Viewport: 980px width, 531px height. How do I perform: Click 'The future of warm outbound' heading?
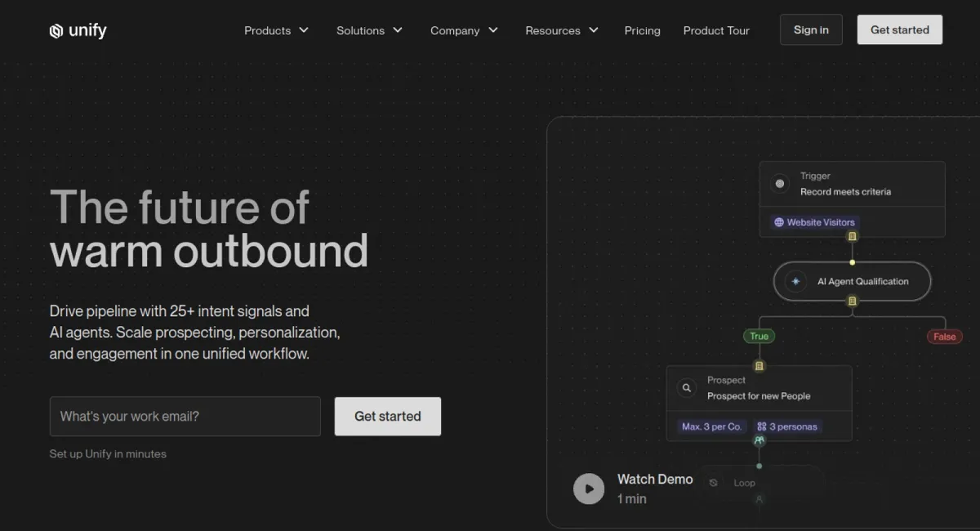[x=209, y=229]
